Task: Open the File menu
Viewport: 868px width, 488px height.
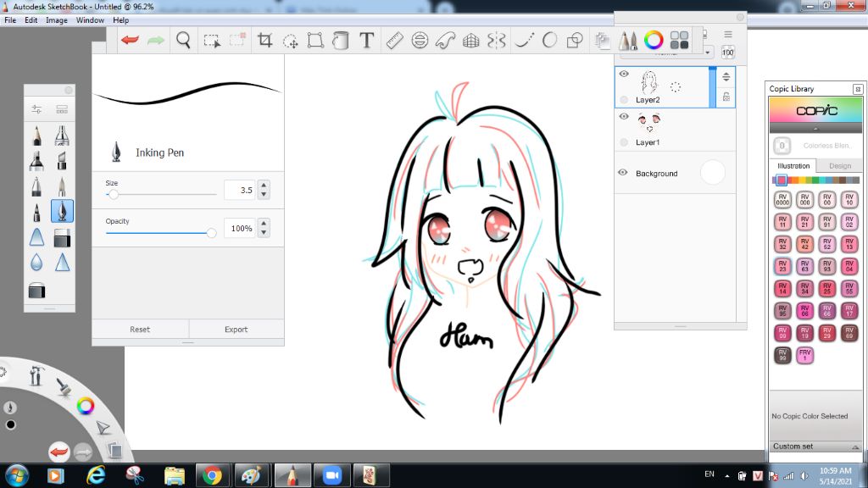Action: pos(10,20)
